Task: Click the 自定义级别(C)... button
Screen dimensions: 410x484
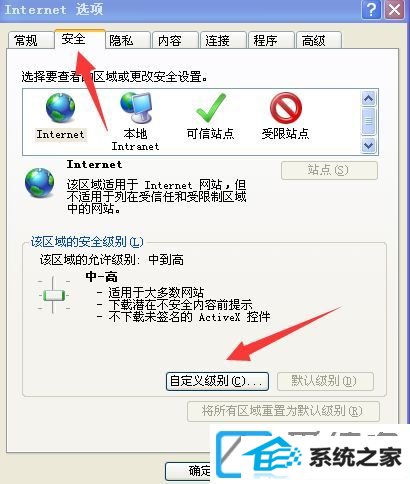Action: (217, 381)
